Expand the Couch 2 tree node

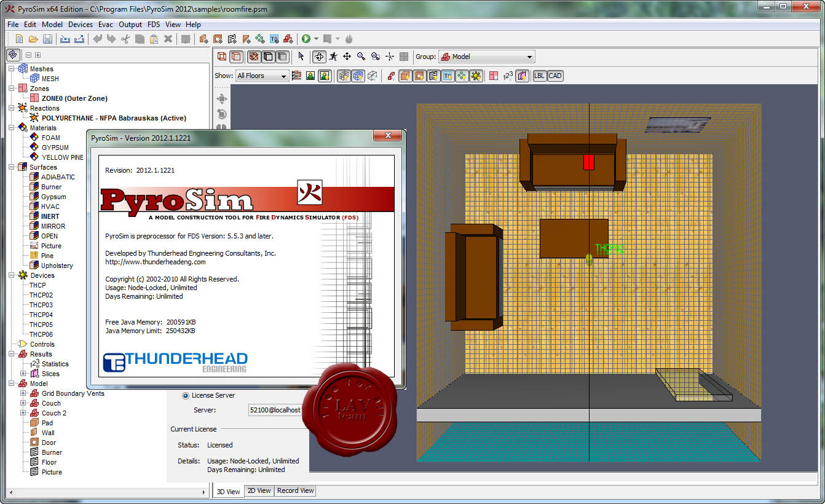[23, 413]
